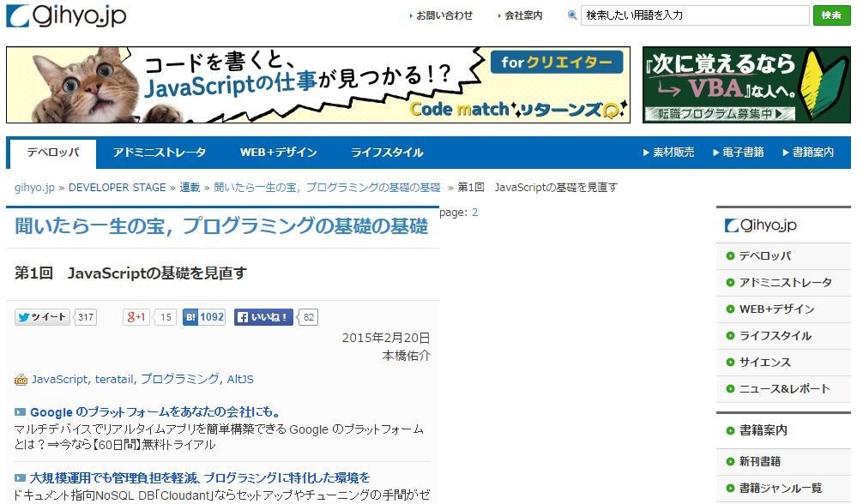Click the tweet count 317 bubble

point(85,317)
